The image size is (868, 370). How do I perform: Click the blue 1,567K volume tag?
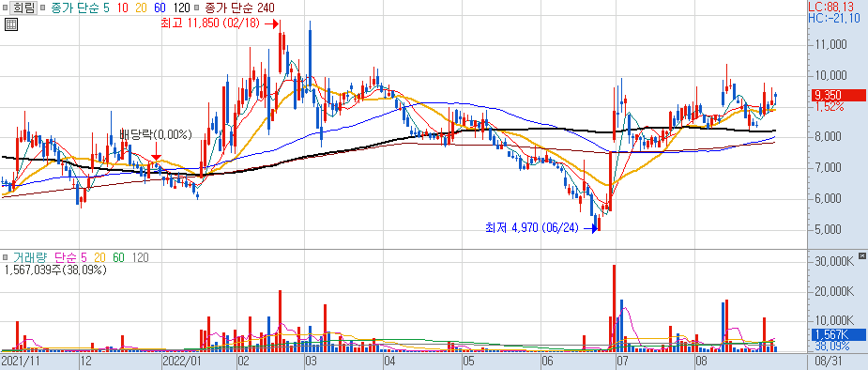[839, 334]
